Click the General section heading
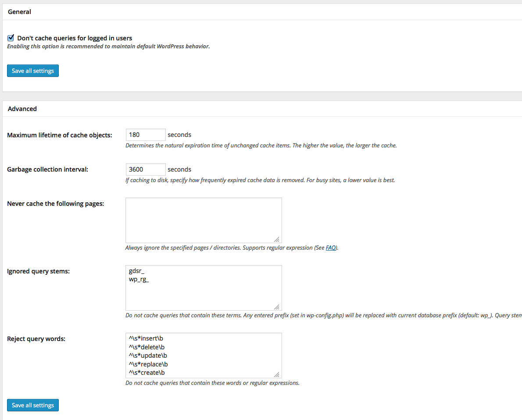The height and width of the screenshot is (420, 522). 19,12
